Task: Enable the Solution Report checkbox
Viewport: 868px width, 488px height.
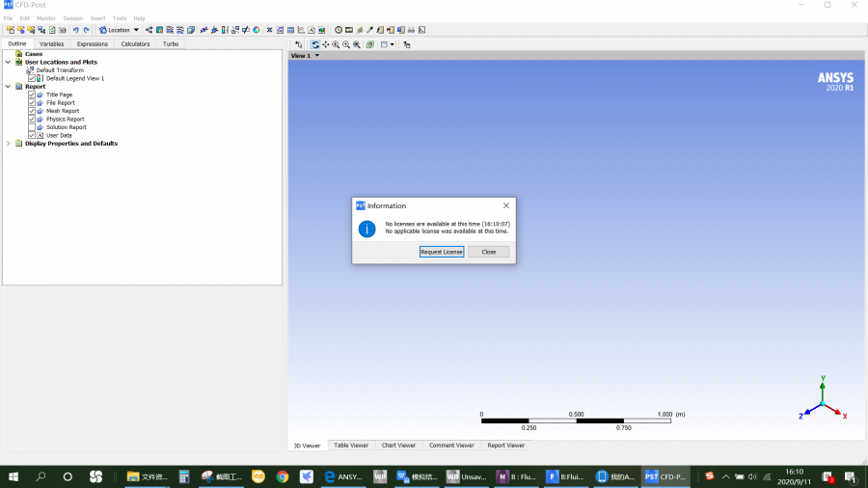Action: coord(32,127)
